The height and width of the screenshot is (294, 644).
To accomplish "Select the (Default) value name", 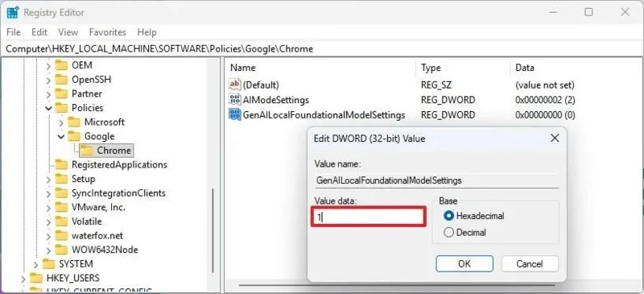I will coord(261,85).
